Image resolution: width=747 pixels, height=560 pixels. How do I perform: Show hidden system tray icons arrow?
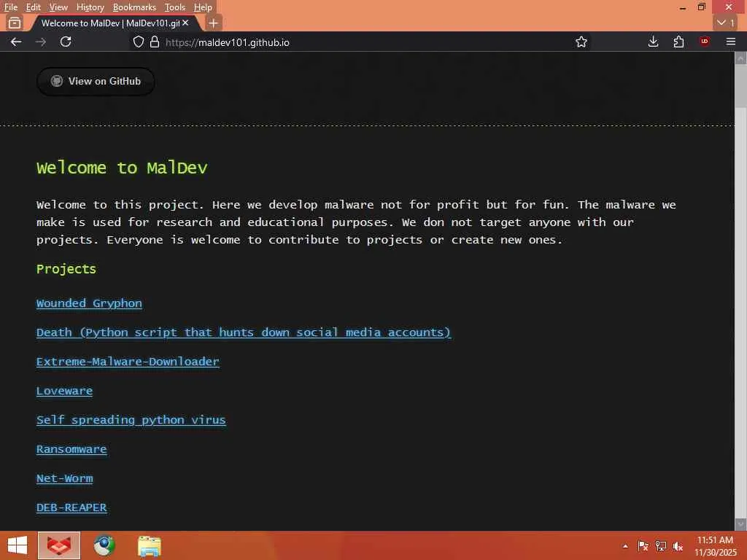[625, 546]
